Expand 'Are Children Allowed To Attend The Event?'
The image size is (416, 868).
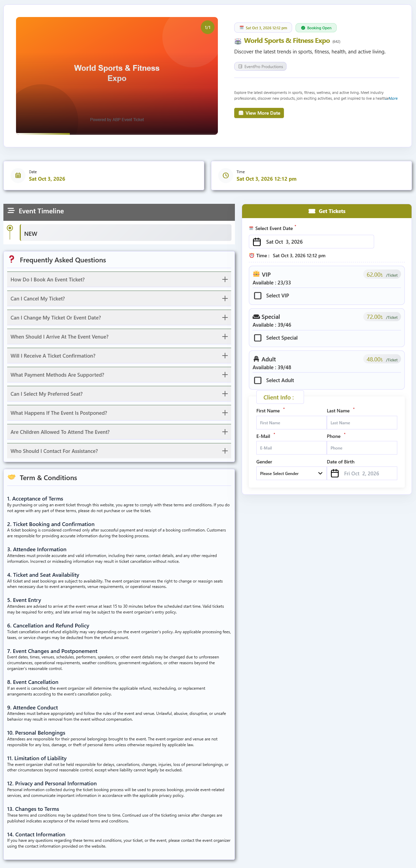pos(119,432)
